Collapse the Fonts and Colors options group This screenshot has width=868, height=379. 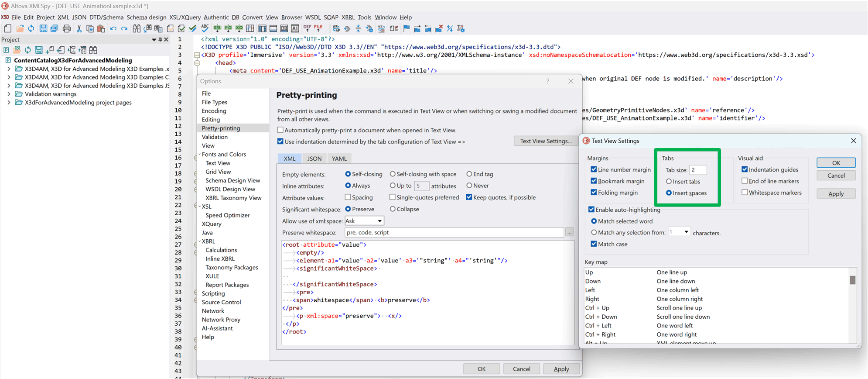200,155
